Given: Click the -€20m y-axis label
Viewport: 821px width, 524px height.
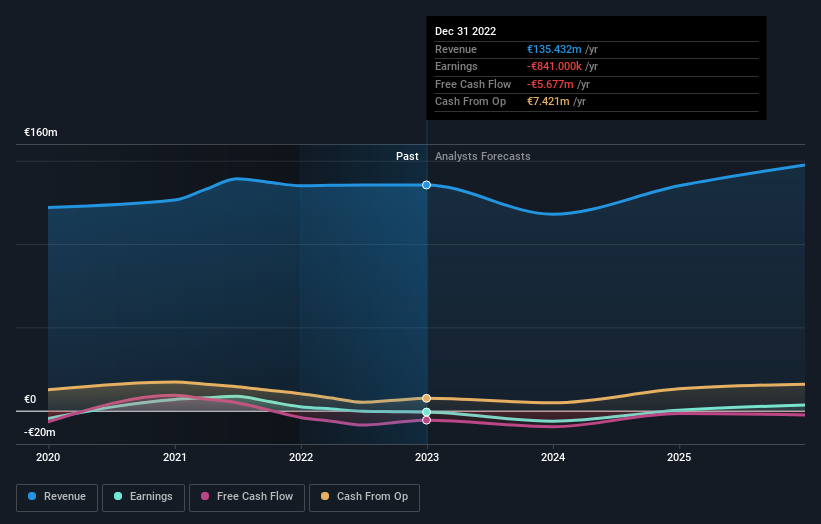Looking at the screenshot, I should (40, 432).
